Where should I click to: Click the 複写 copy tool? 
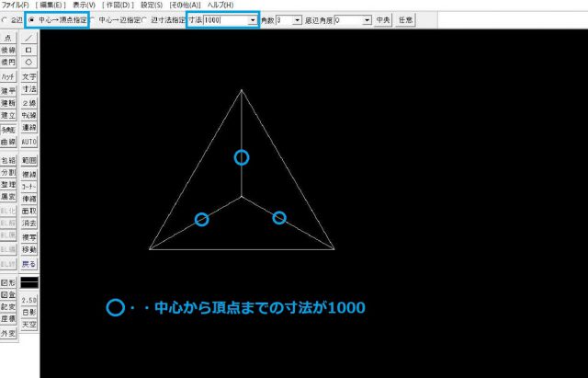pyautogui.click(x=28, y=236)
